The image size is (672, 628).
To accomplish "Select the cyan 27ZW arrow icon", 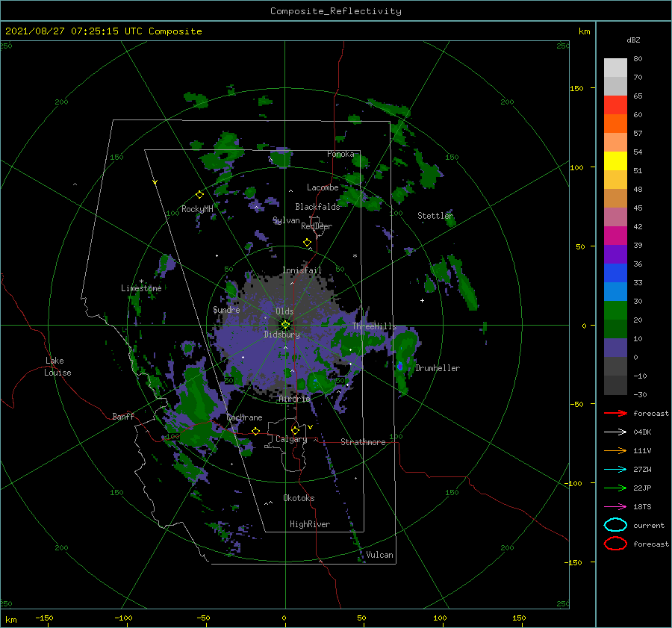I will [x=615, y=470].
